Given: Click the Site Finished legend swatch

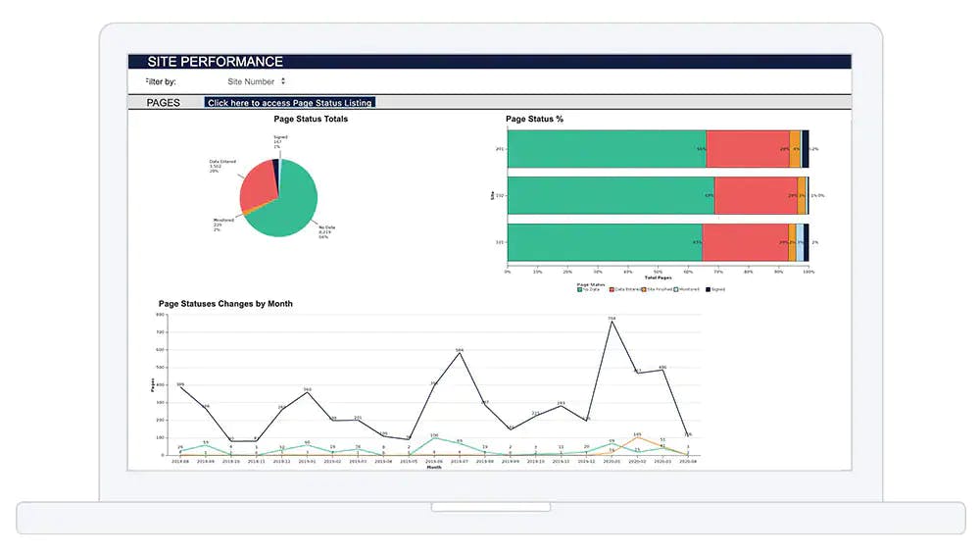Looking at the screenshot, I should [x=644, y=289].
